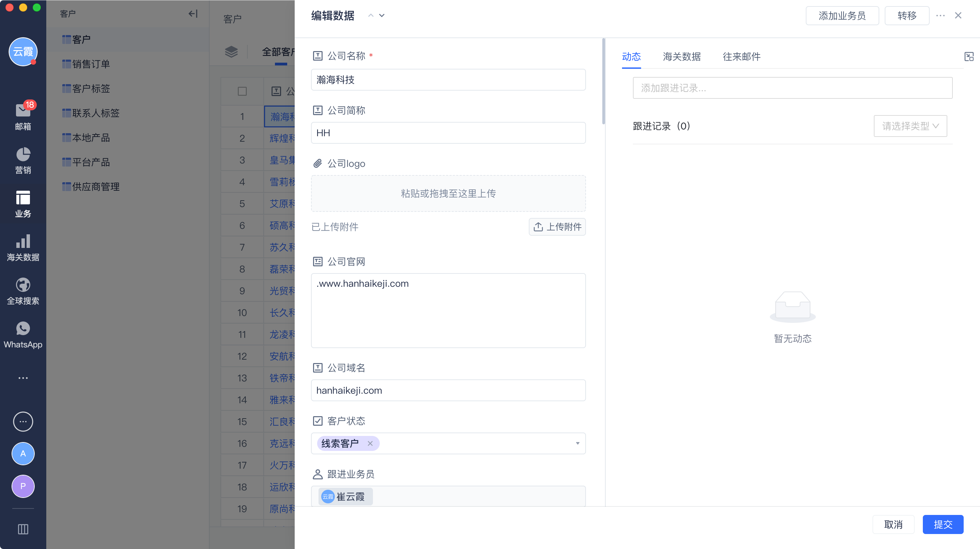Click the sidebar collapse arrow icon

193,14
